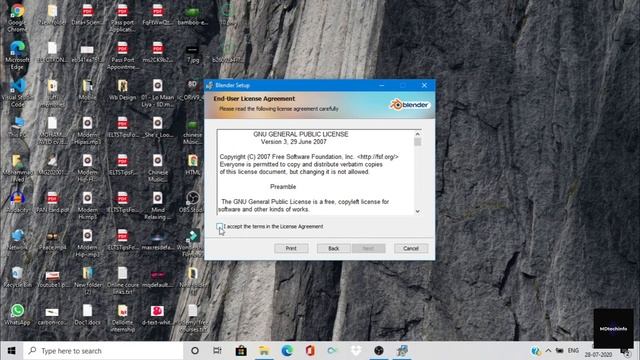
Task: Click the ENG language indicator
Action: coord(573,351)
